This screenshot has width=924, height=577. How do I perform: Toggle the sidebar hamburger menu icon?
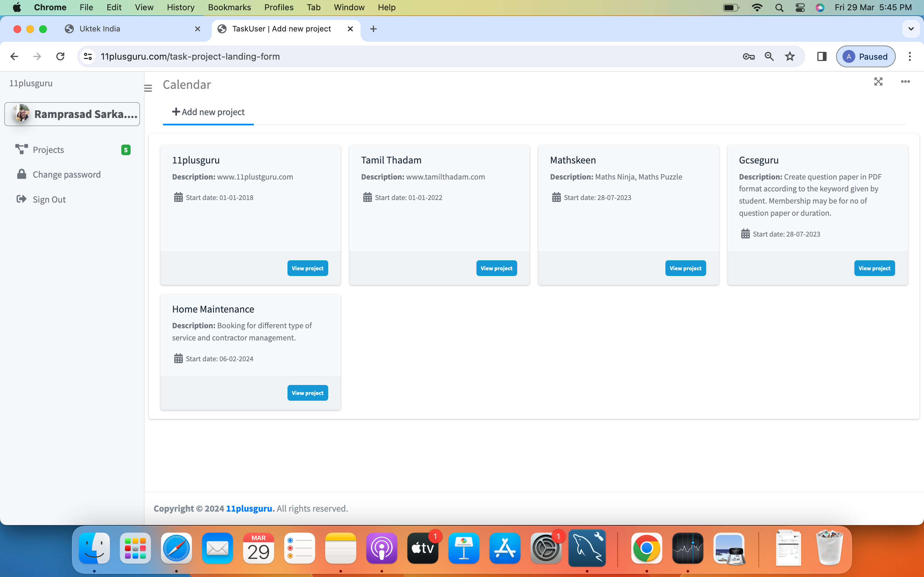tap(148, 88)
